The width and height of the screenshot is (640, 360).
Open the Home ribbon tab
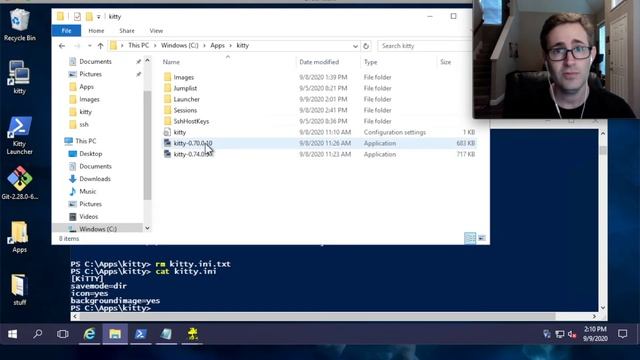96,31
